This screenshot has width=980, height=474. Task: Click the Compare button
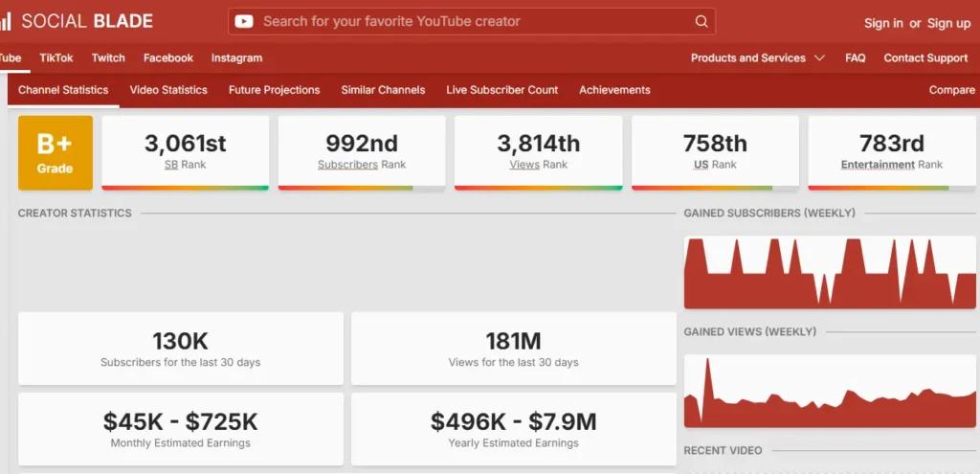point(951,90)
